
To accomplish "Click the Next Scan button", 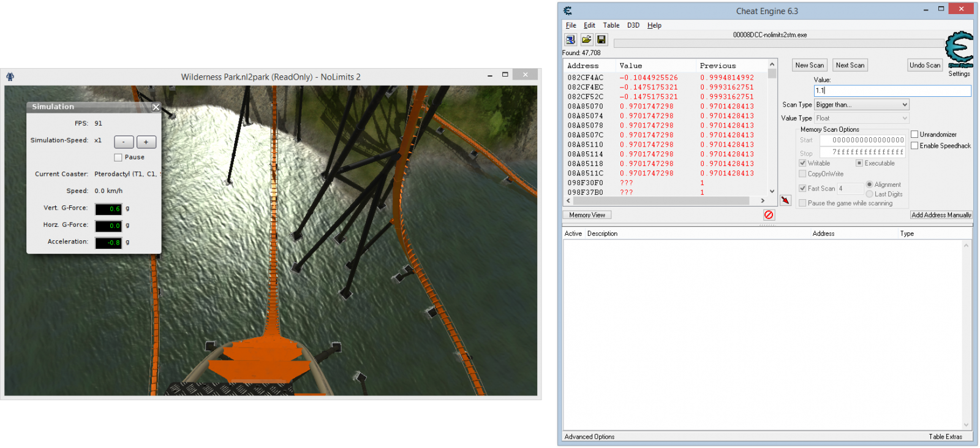I will click(x=850, y=66).
